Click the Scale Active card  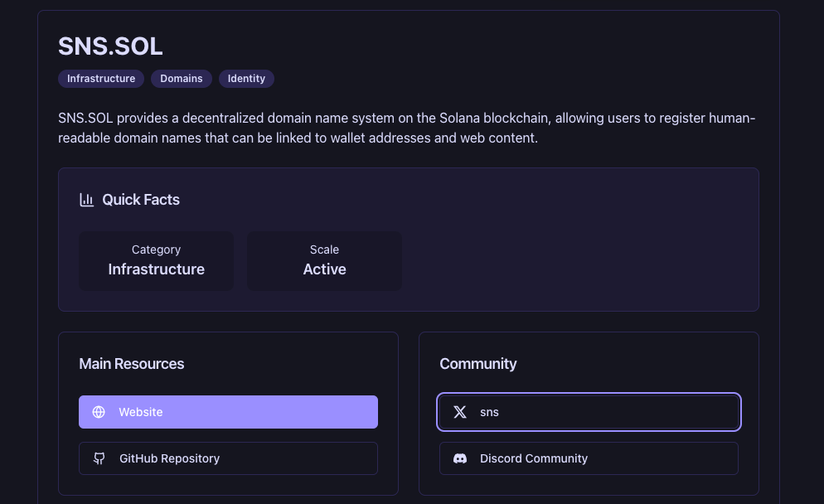(x=324, y=260)
